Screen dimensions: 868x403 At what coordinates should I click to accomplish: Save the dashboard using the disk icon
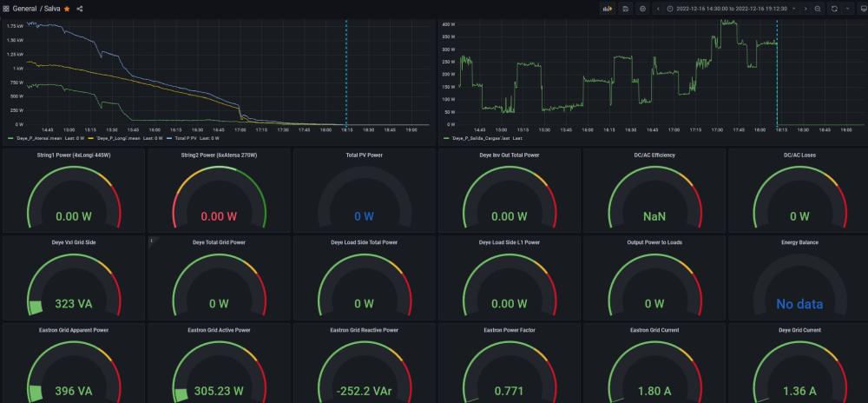(x=626, y=9)
